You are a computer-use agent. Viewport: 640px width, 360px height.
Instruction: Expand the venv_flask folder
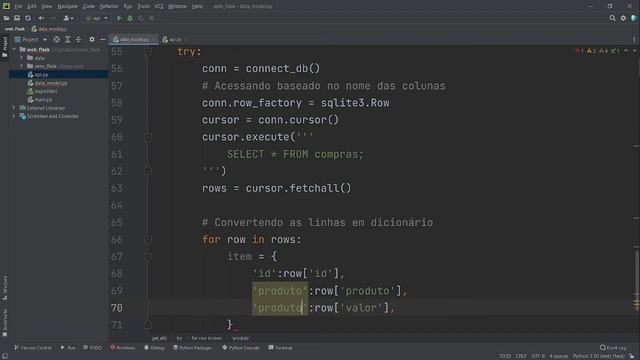(22, 66)
